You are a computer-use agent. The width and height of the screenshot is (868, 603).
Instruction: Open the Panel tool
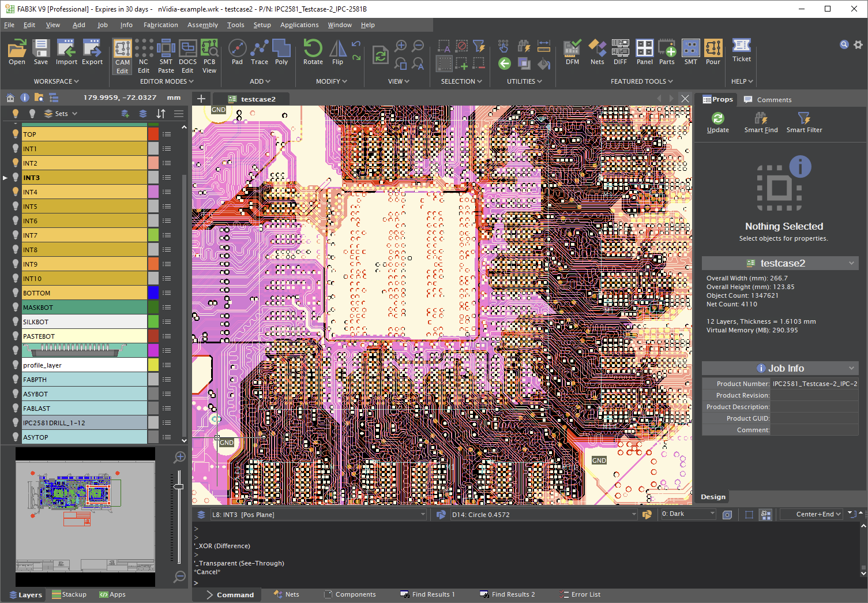[645, 52]
